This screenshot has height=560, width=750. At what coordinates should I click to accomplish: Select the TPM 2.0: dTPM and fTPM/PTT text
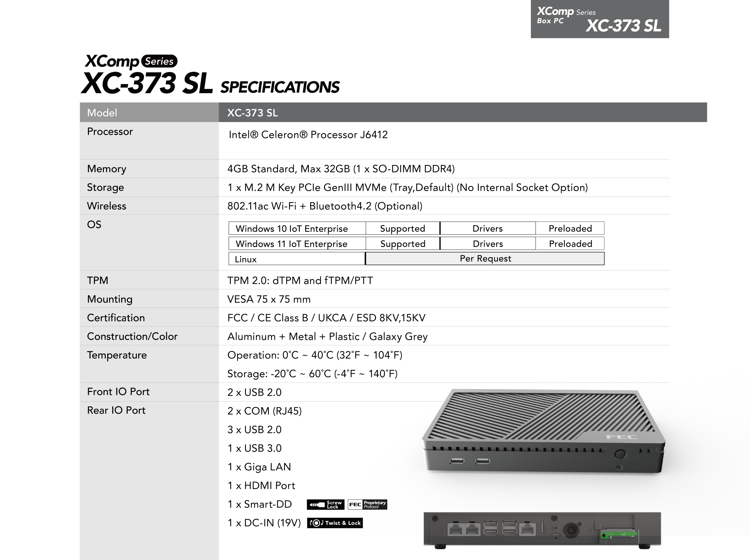(300, 280)
